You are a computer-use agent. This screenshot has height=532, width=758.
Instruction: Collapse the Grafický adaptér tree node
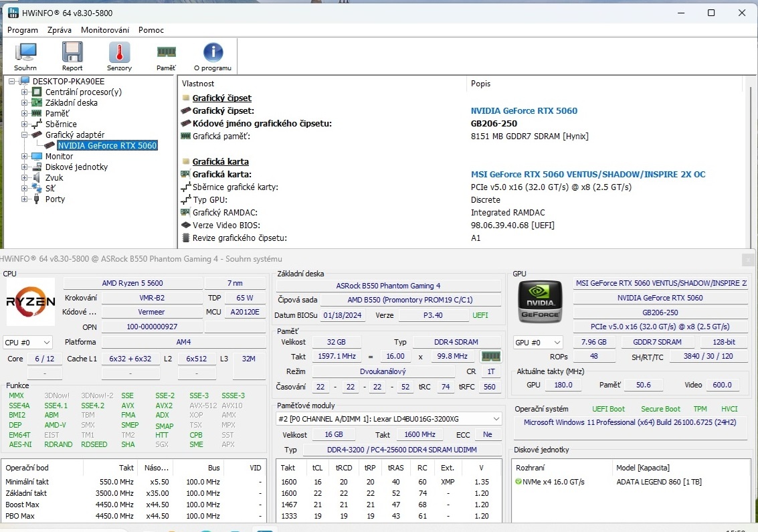[25, 135]
